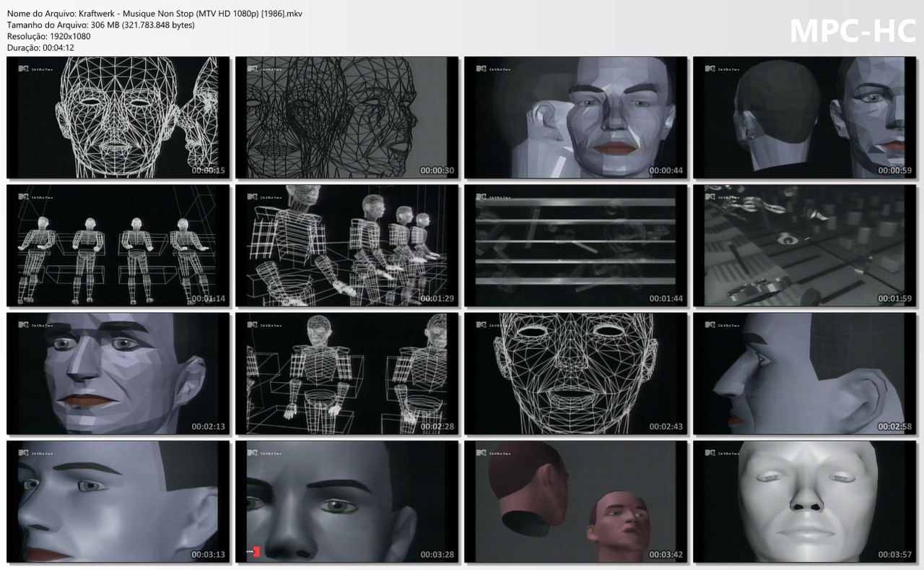Pick the thumbnail stamped 00:02:28
924x570 pixels.
coord(346,373)
